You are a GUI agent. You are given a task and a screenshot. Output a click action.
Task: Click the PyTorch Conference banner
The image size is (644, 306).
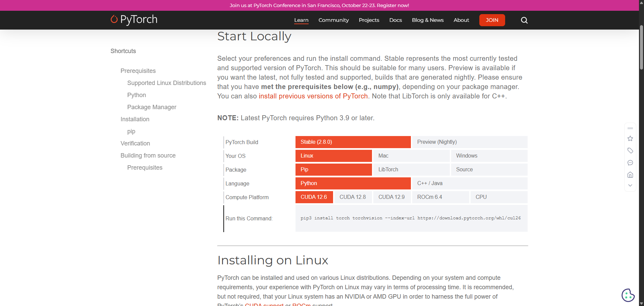[x=319, y=5]
